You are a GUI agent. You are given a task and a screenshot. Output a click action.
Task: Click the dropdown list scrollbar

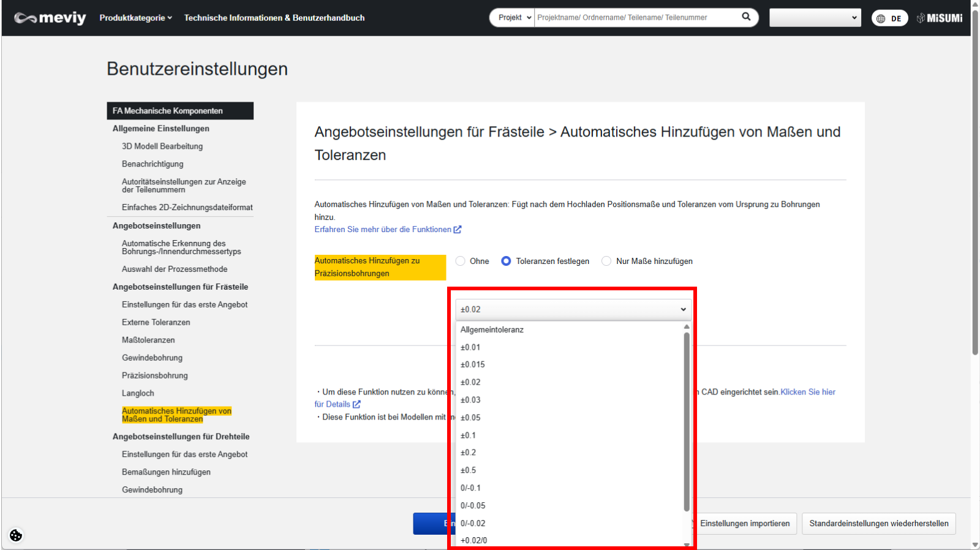(687, 423)
